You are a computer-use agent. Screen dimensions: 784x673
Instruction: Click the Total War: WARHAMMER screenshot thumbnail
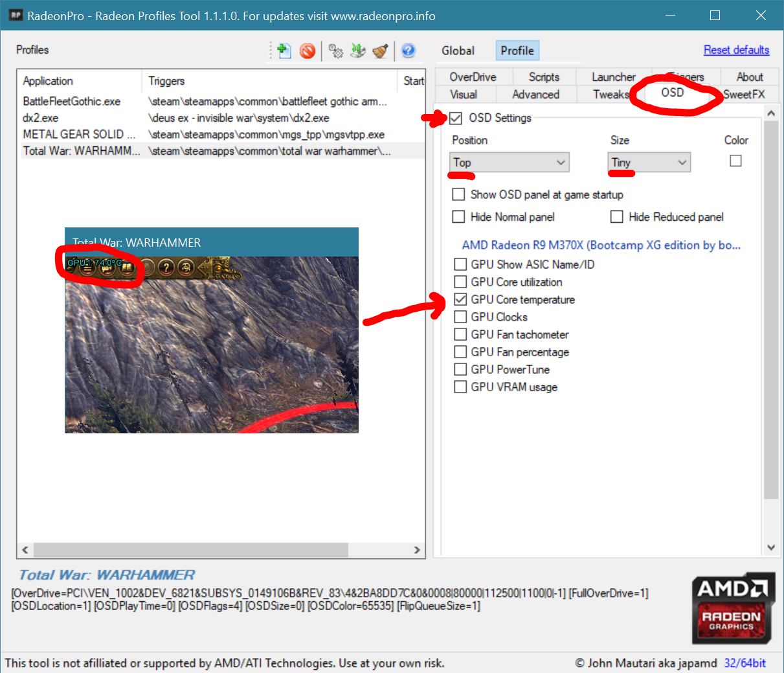[x=212, y=330]
